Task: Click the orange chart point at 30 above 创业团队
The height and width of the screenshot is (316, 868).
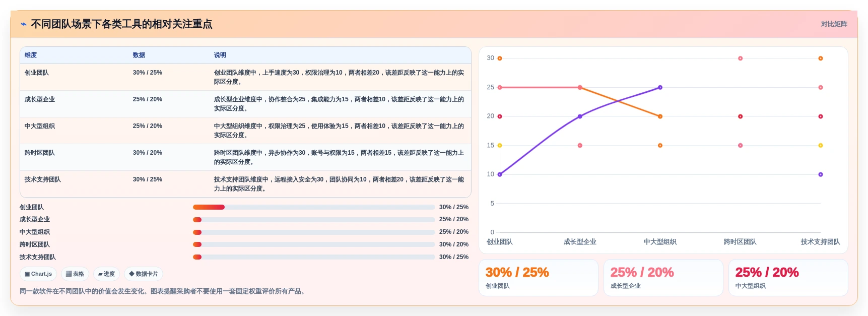Action: [500, 58]
